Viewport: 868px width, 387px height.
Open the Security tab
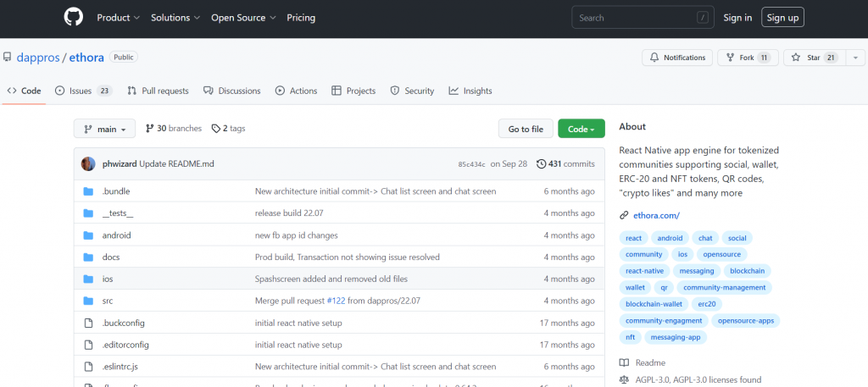[412, 91]
